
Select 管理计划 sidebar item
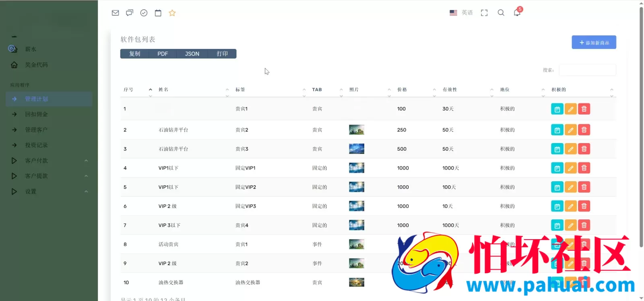coord(49,99)
